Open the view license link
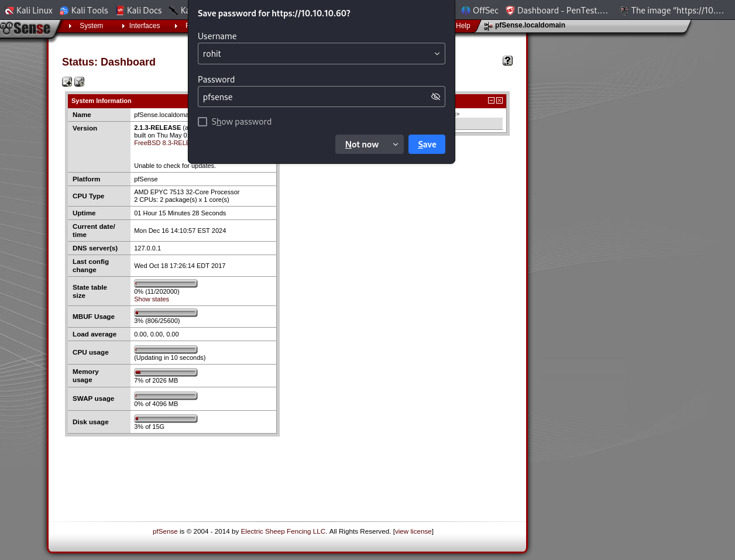 (414, 531)
